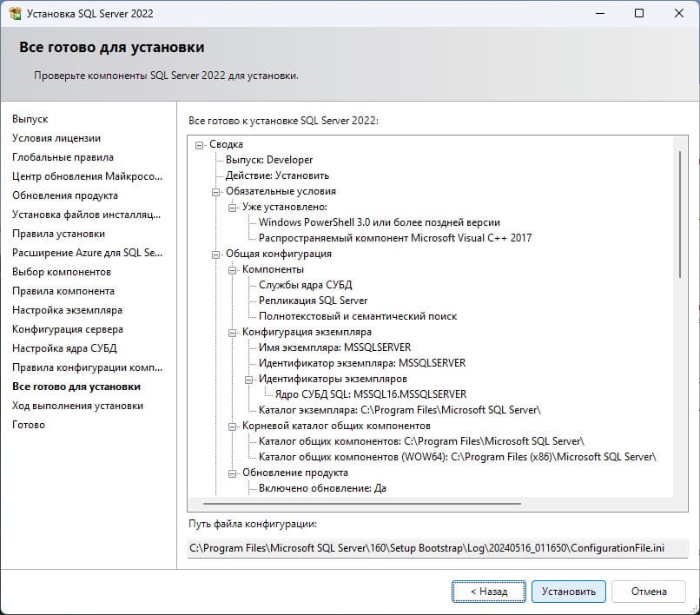The image size is (700, 615).
Task: Select the Расширение Azure для SQL Server step
Action: coord(87,253)
